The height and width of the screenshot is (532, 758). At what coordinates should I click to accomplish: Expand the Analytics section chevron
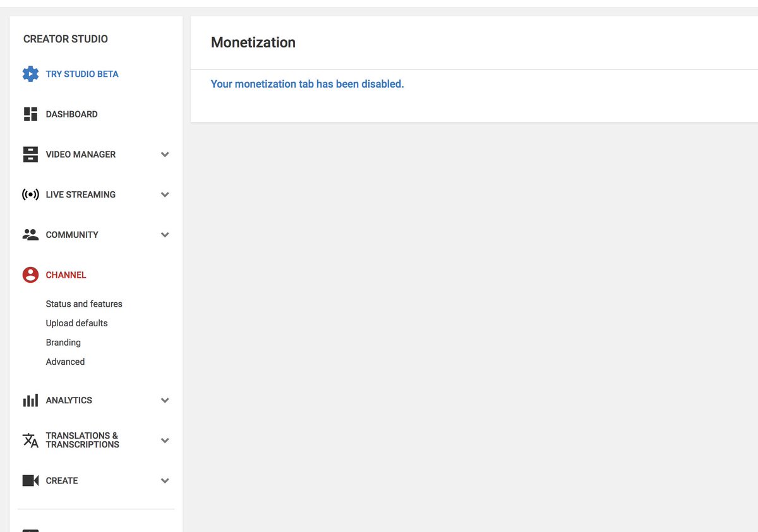coord(165,401)
